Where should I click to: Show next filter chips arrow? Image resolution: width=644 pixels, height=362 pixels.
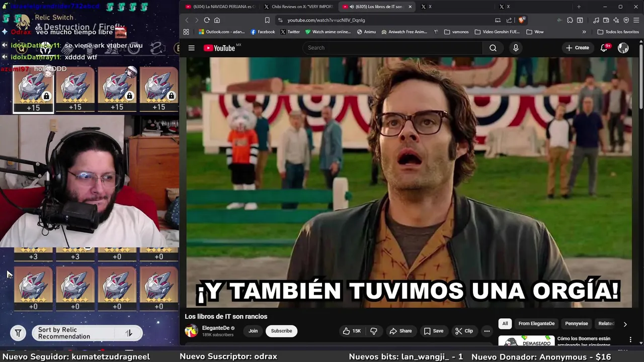(x=625, y=324)
